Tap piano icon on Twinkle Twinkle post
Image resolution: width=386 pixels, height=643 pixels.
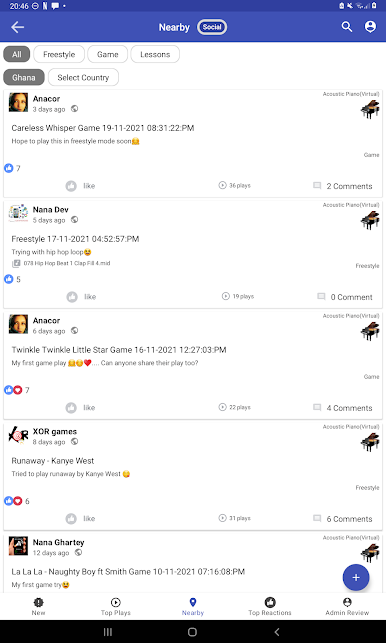[x=370, y=331]
